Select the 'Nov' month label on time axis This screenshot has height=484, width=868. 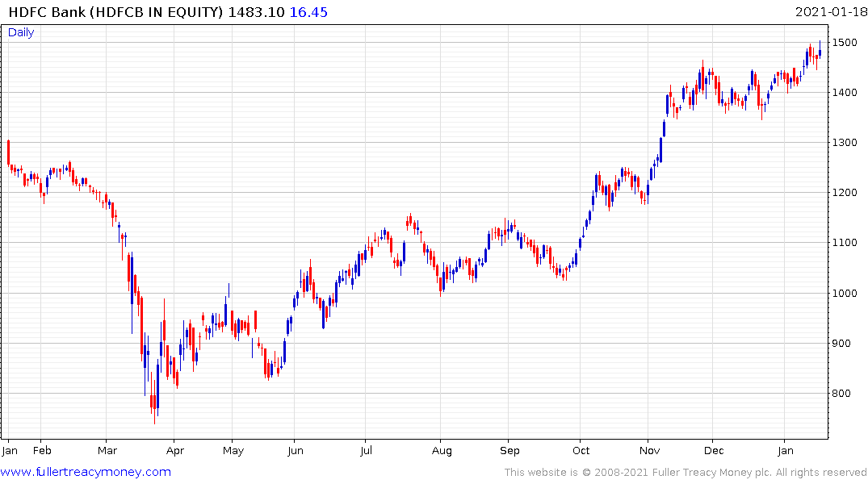point(649,451)
